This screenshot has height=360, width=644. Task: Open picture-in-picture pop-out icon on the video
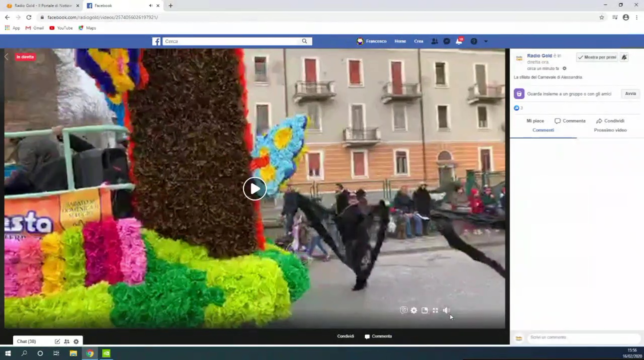[x=425, y=310]
